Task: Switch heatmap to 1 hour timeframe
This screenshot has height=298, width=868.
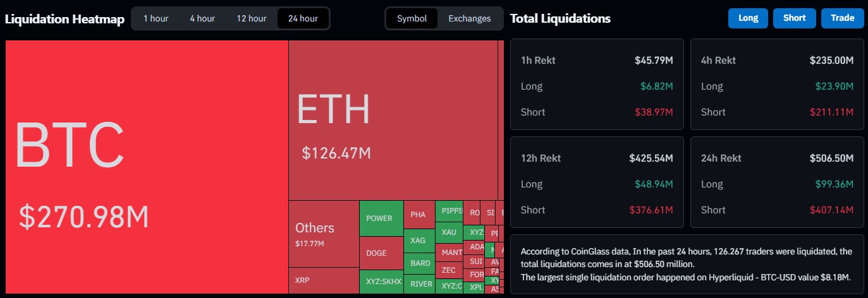Action: click(x=156, y=18)
